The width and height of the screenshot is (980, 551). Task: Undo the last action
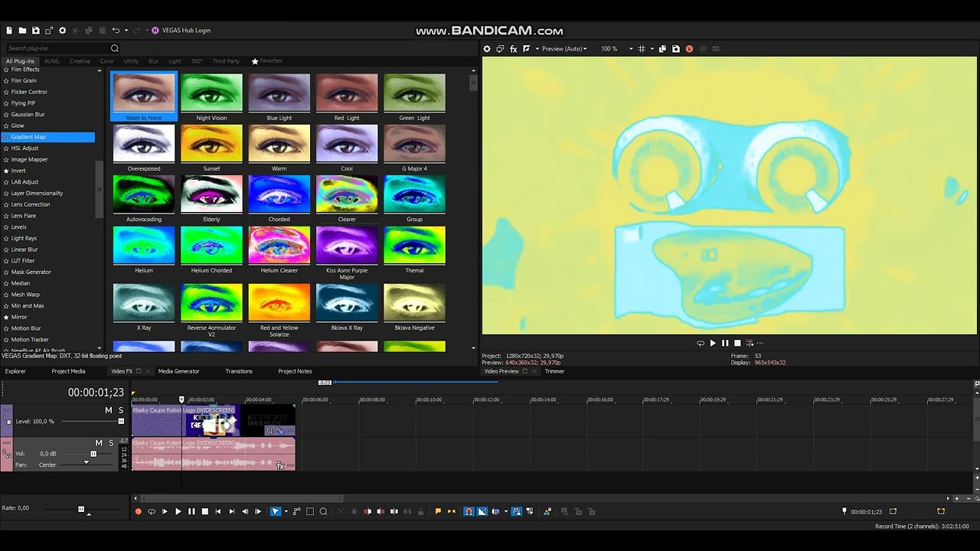click(116, 31)
